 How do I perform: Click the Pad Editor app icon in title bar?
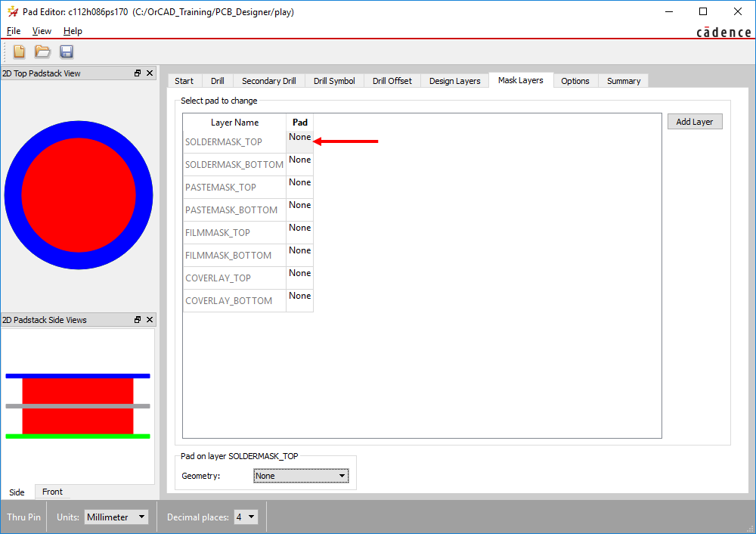coord(13,11)
